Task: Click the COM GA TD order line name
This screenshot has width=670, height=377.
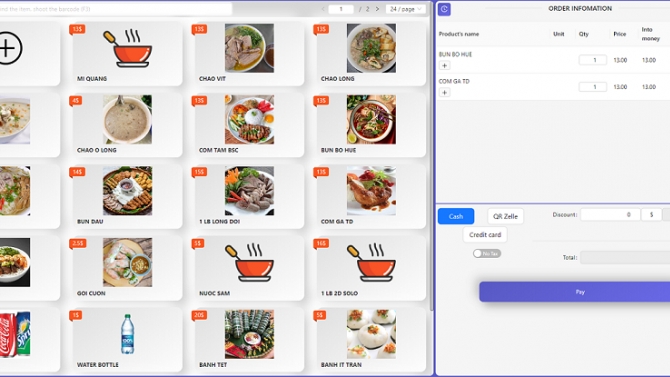Action: pos(454,81)
